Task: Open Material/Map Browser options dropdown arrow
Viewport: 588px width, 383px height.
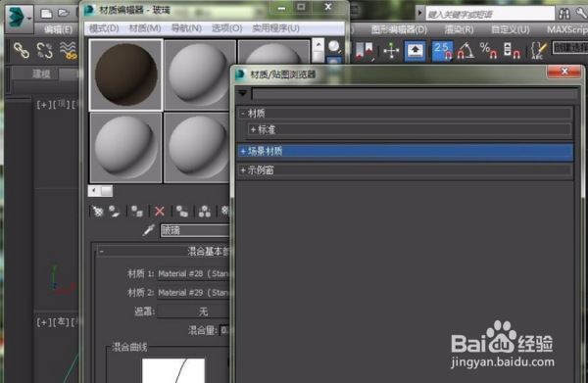Action: pos(243,93)
